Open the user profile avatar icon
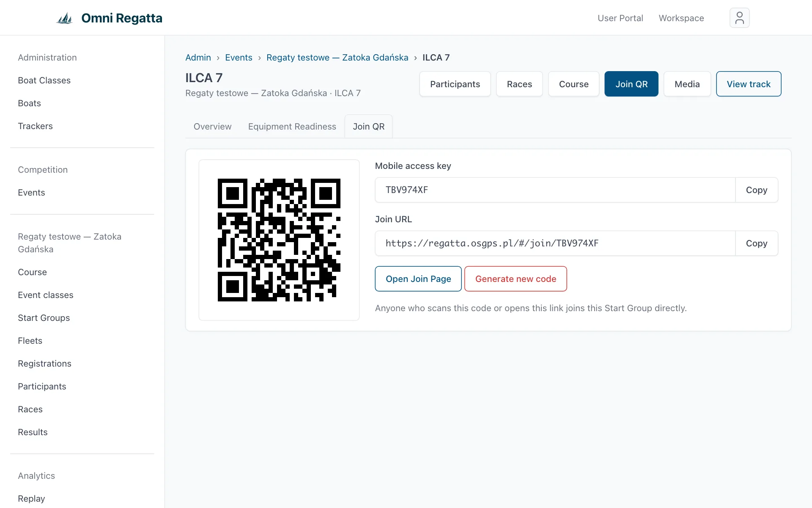This screenshot has width=812, height=508. [739, 18]
